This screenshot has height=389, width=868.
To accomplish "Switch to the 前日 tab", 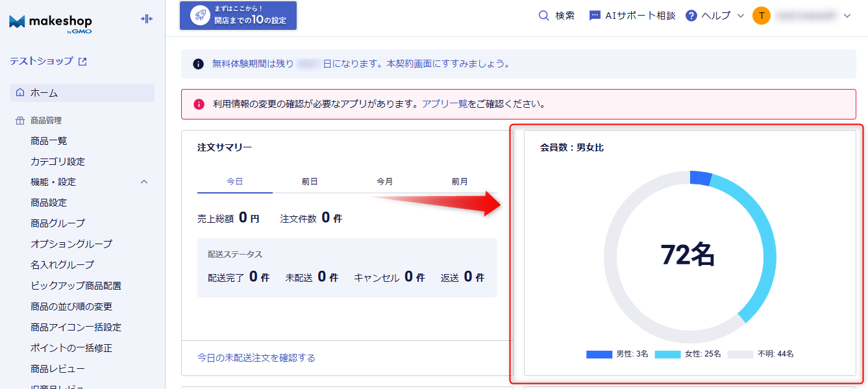I will pyautogui.click(x=310, y=182).
